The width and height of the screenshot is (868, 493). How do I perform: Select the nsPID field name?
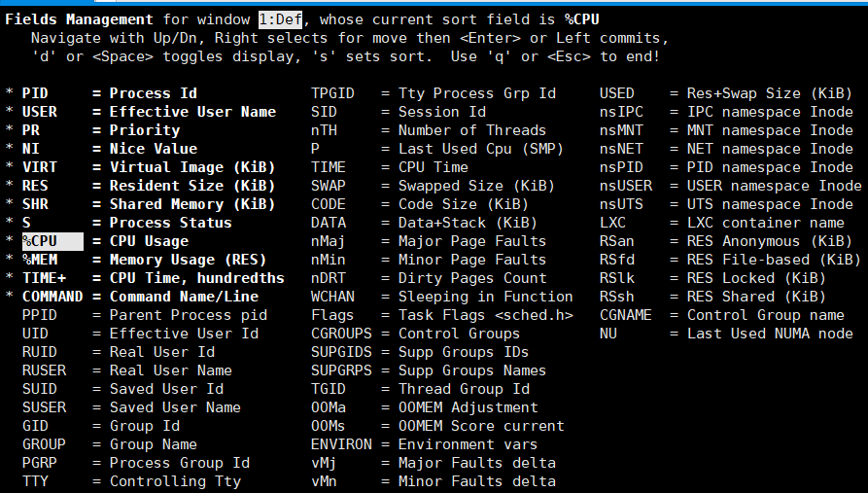621,167
